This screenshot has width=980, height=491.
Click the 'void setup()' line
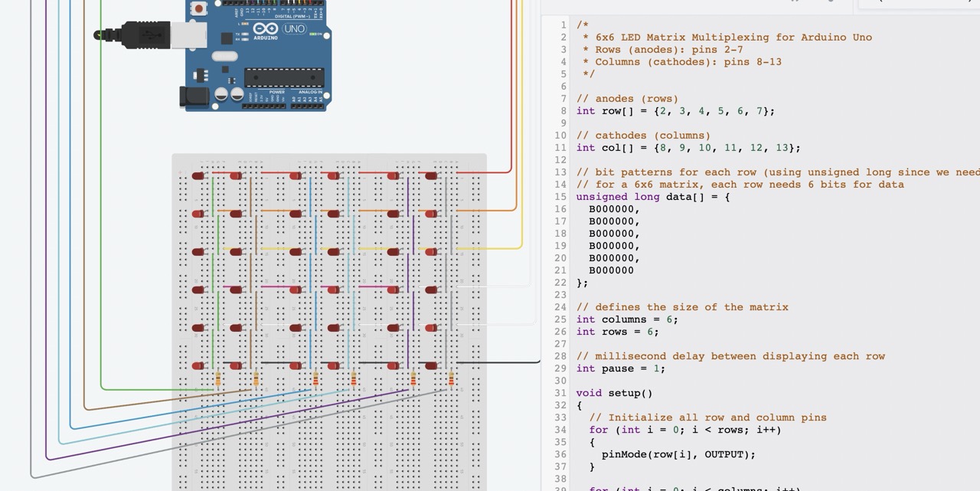click(614, 392)
